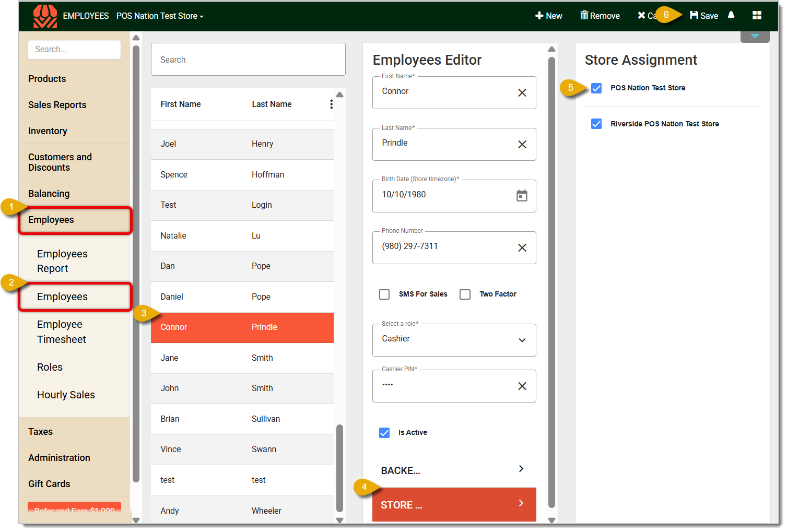
Task: Open the Employees submenu item
Action: click(x=75, y=297)
